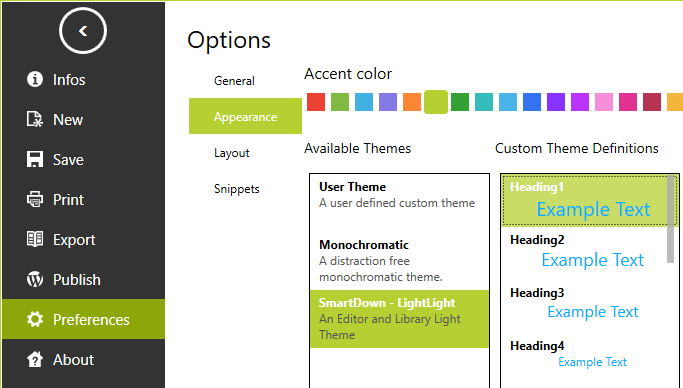Click the Publish WordPress icon

pos(35,280)
